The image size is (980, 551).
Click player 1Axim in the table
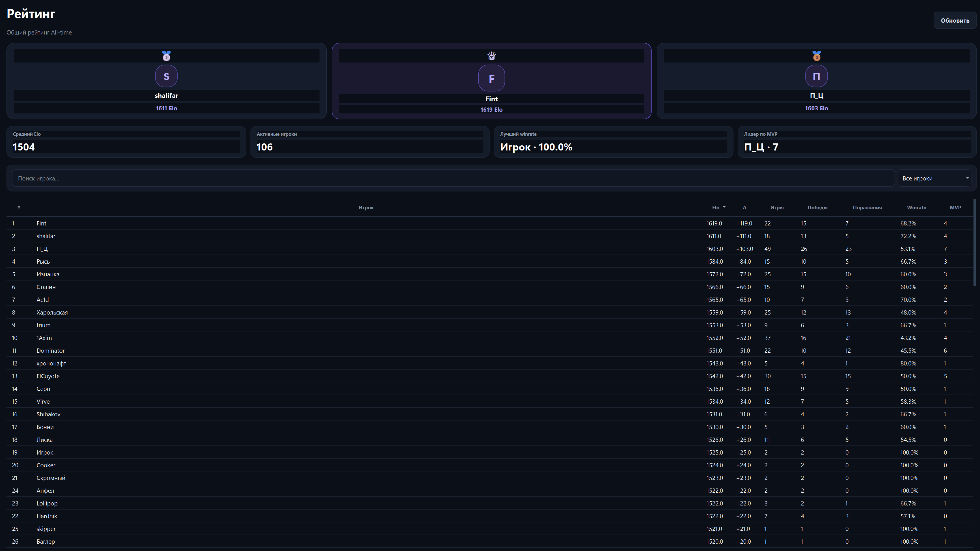(44, 338)
